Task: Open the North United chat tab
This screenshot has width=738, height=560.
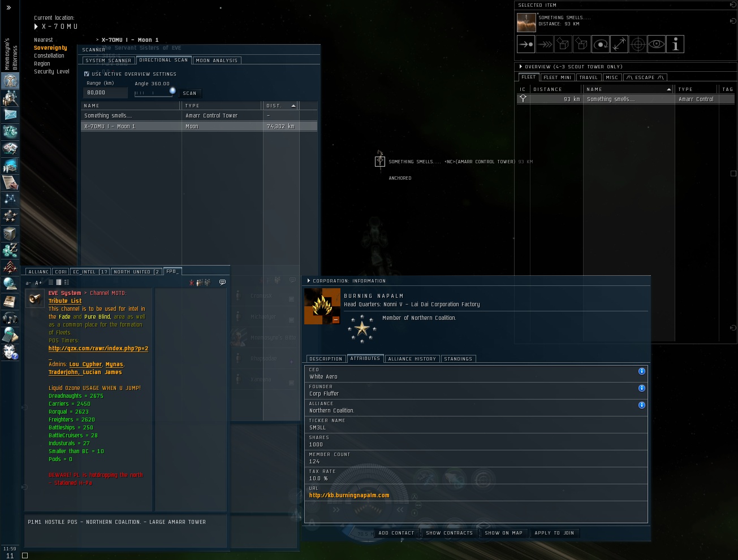Action: coord(137,272)
